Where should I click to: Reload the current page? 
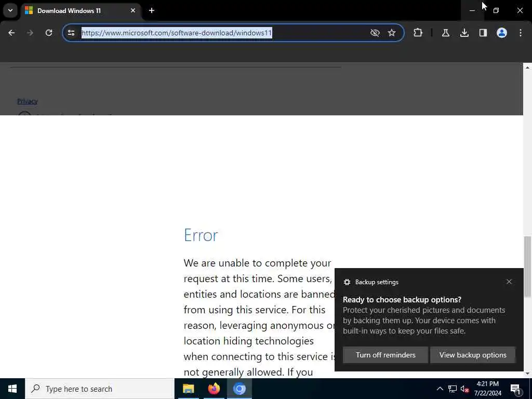(49, 33)
